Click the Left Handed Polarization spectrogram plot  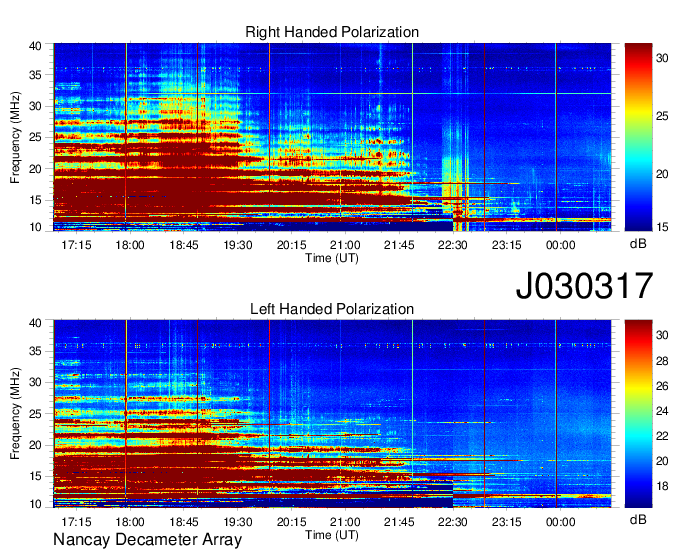[x=332, y=414]
